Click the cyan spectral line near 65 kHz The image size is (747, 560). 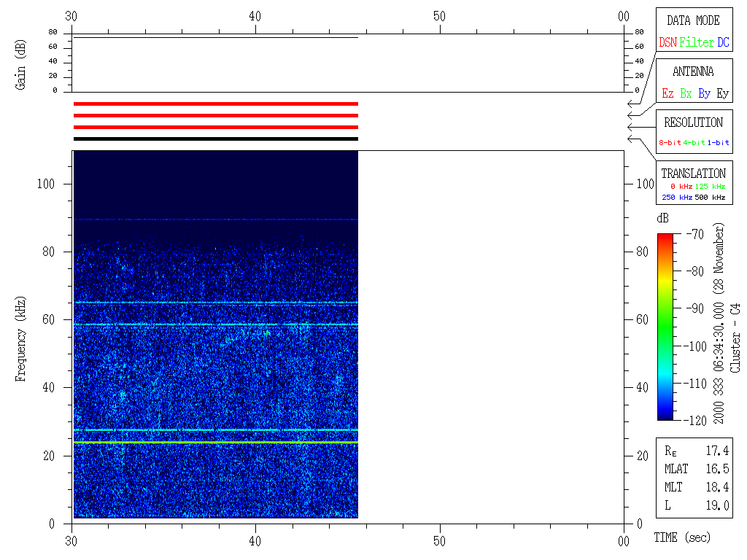(215, 303)
